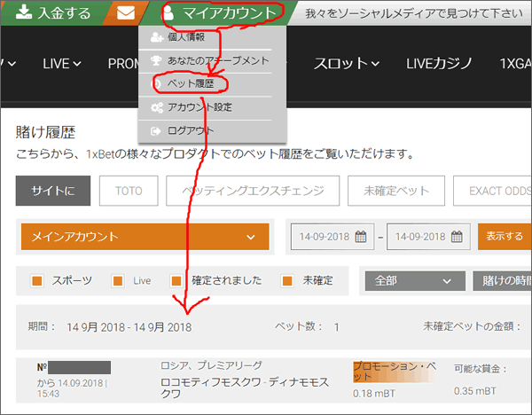Click the 入金する deposit button
532x415 pixels.
[53, 13]
